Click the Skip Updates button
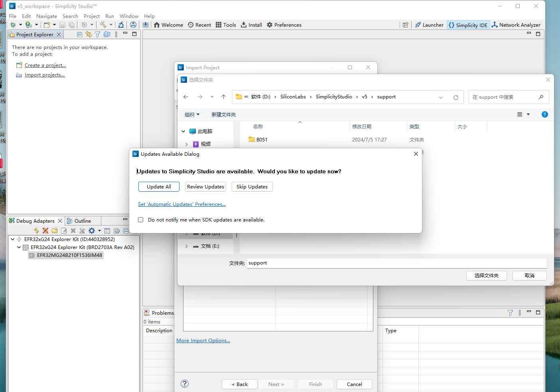The image size is (560, 392). click(252, 187)
